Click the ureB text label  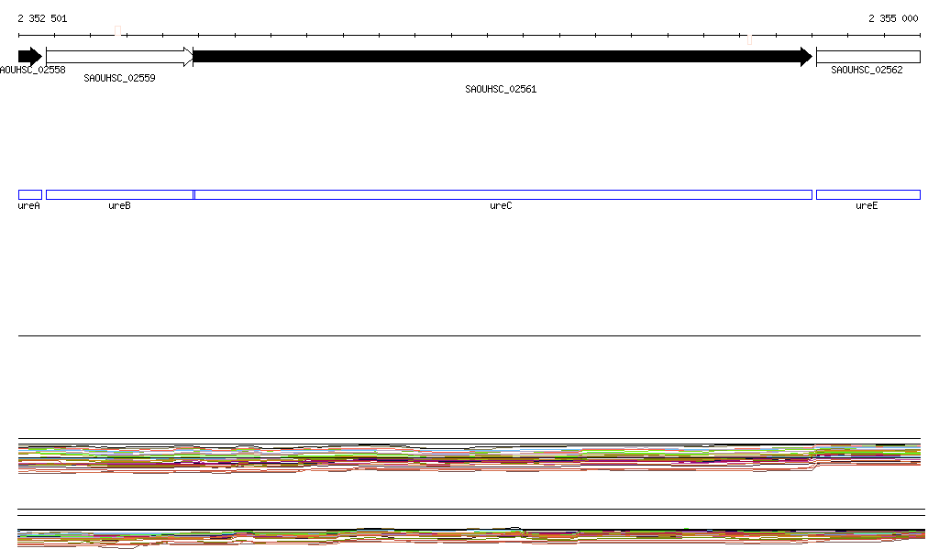pyautogui.click(x=119, y=205)
